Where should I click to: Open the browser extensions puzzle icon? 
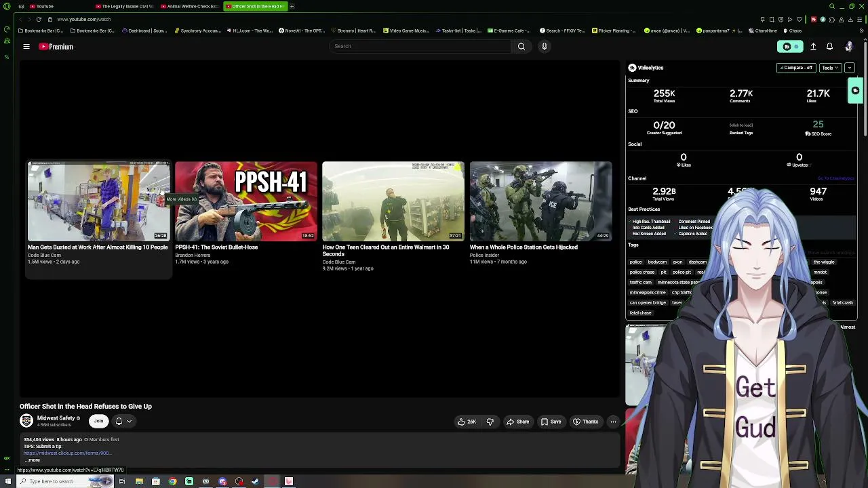coord(832,19)
